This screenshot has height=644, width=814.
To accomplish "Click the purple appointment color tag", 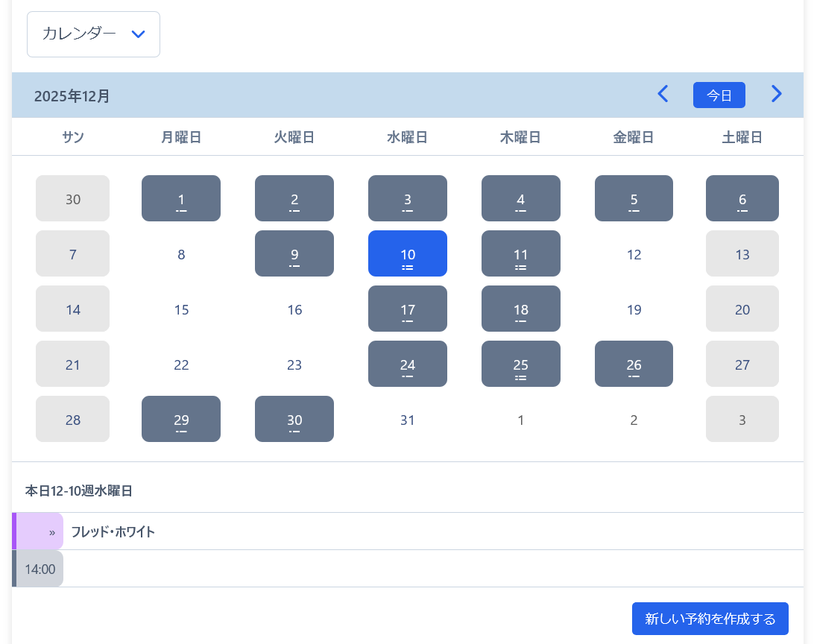I will pos(14,531).
